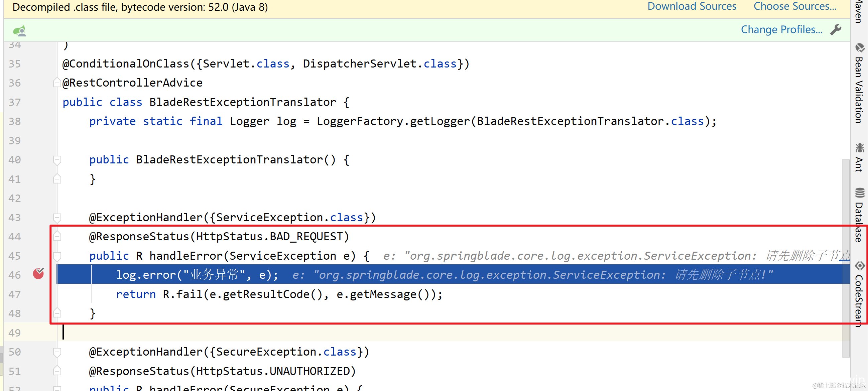868x391 pixels.
Task: Fold handleError method at line 45
Action: click(x=57, y=256)
